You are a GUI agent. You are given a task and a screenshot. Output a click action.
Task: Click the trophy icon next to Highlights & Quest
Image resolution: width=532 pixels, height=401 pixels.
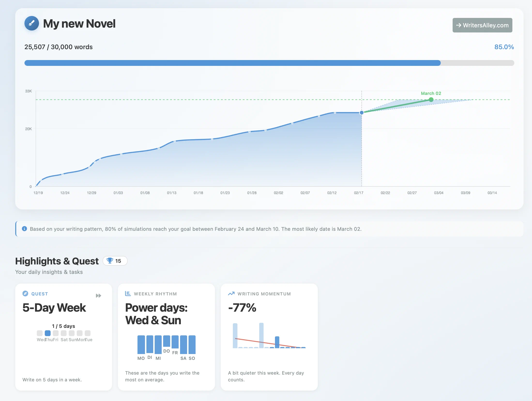pos(110,261)
